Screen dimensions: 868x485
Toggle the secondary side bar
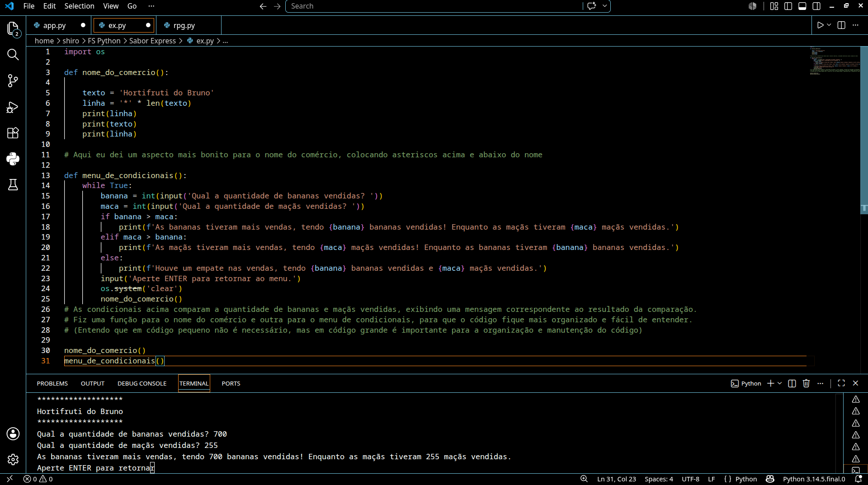[x=816, y=6]
